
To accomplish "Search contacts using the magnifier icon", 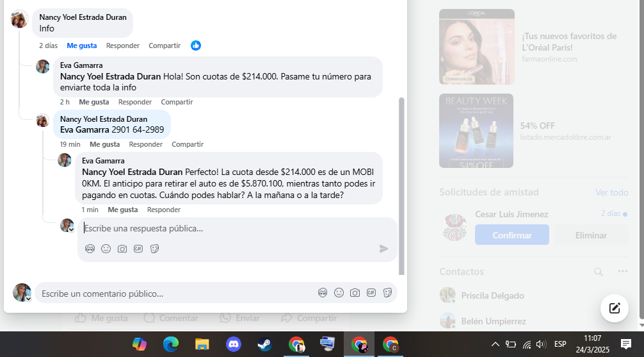I will point(599,272).
